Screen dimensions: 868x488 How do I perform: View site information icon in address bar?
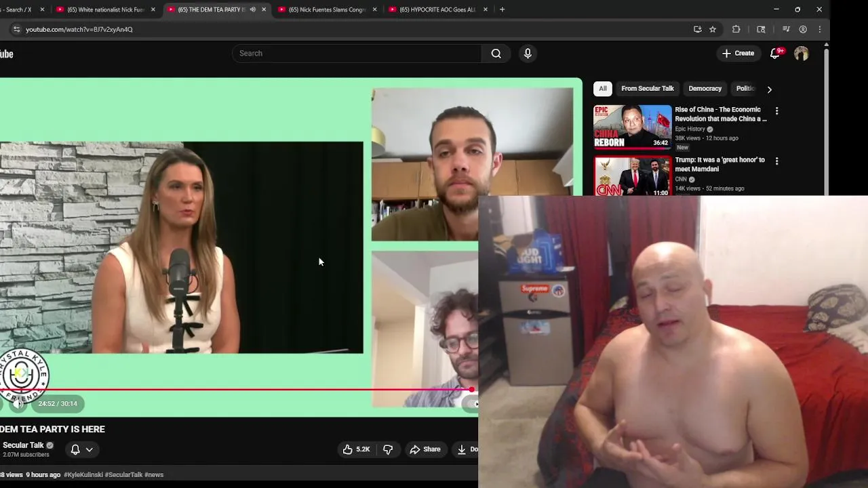(x=16, y=29)
